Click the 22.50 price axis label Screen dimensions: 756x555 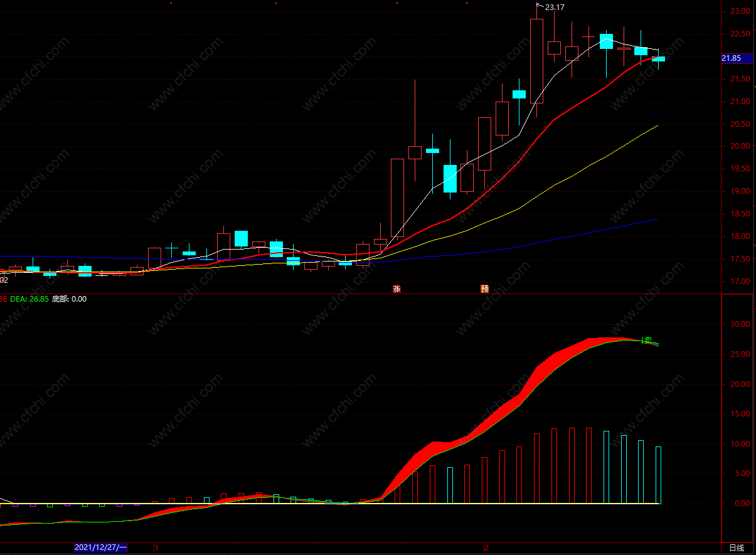[x=740, y=34]
